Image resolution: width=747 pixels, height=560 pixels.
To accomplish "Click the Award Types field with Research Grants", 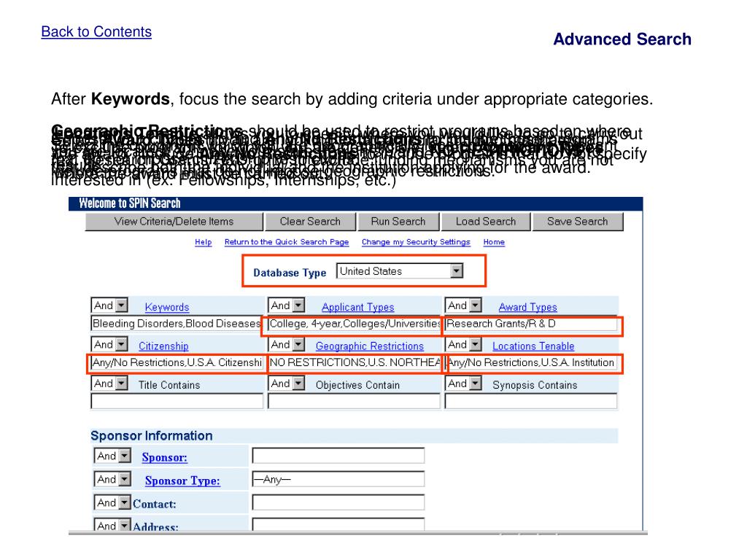I will (531, 324).
